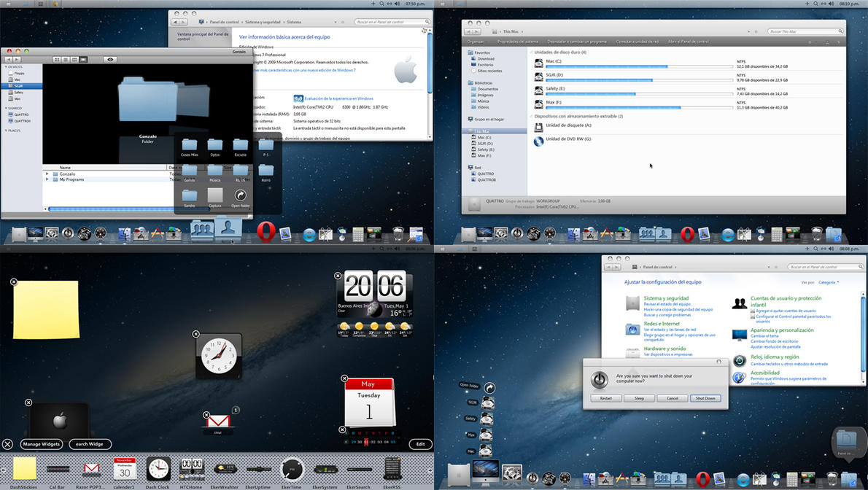
Task: Switch Gonzalo window to column view
Action: click(x=74, y=59)
